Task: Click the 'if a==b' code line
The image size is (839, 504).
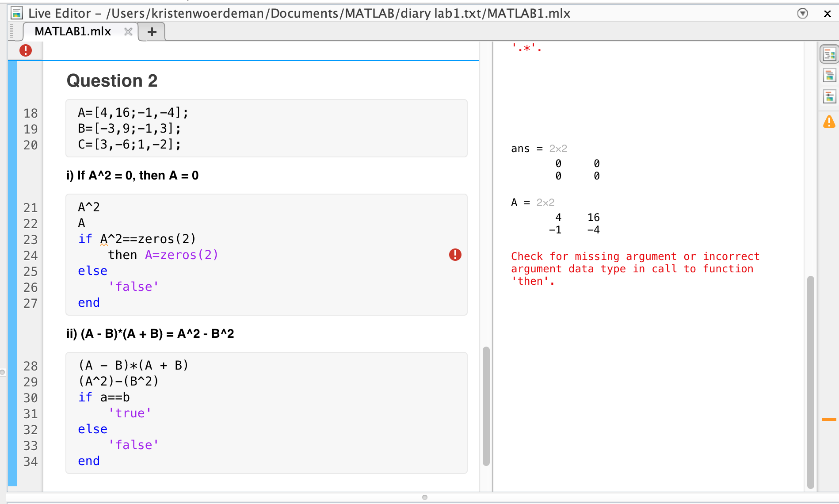Action: pos(104,397)
